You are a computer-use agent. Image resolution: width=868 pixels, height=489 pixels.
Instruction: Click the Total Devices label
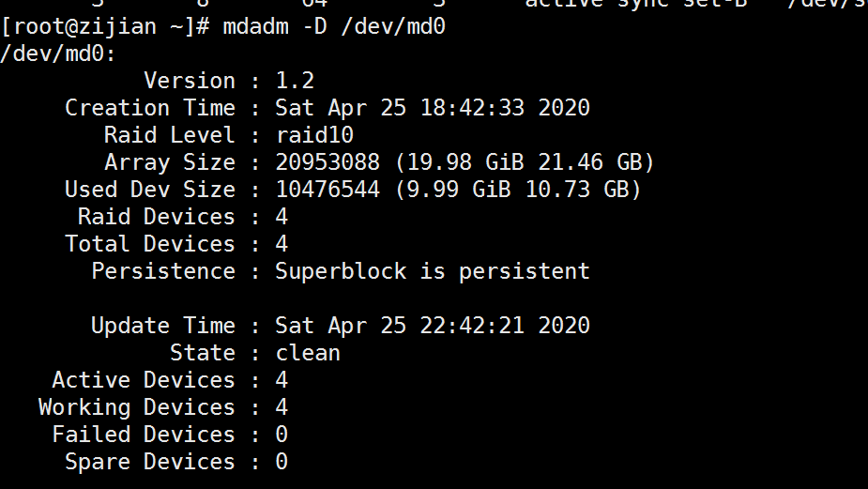[149, 244]
